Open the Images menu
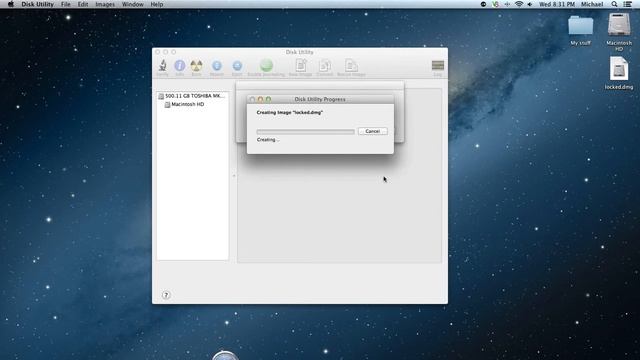 click(x=105, y=4)
